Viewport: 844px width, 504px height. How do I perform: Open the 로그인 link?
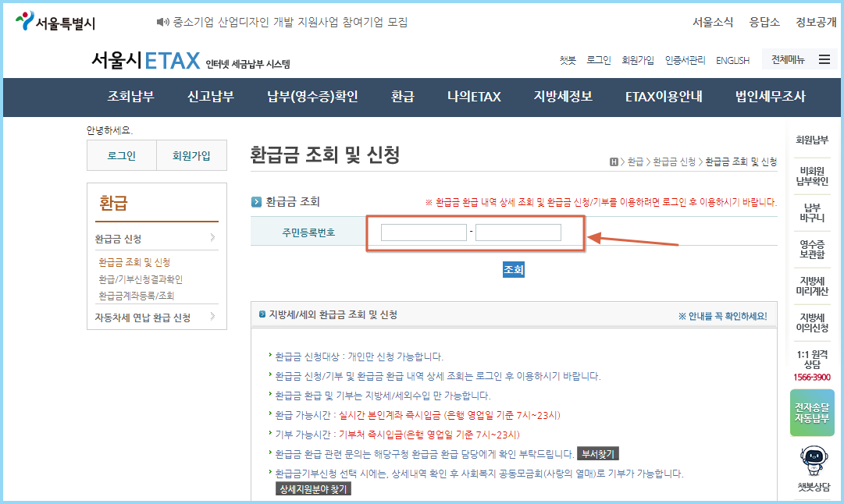tap(599, 59)
